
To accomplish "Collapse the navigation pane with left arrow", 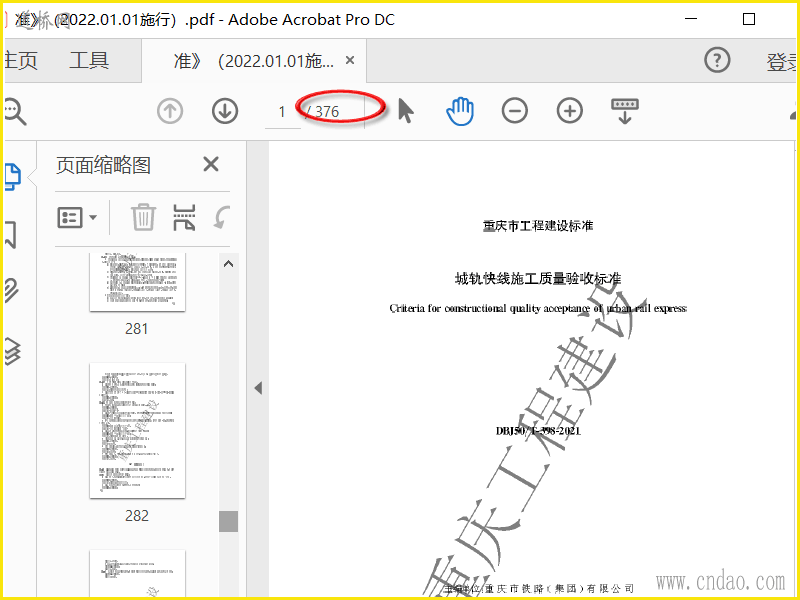I will 258,388.
